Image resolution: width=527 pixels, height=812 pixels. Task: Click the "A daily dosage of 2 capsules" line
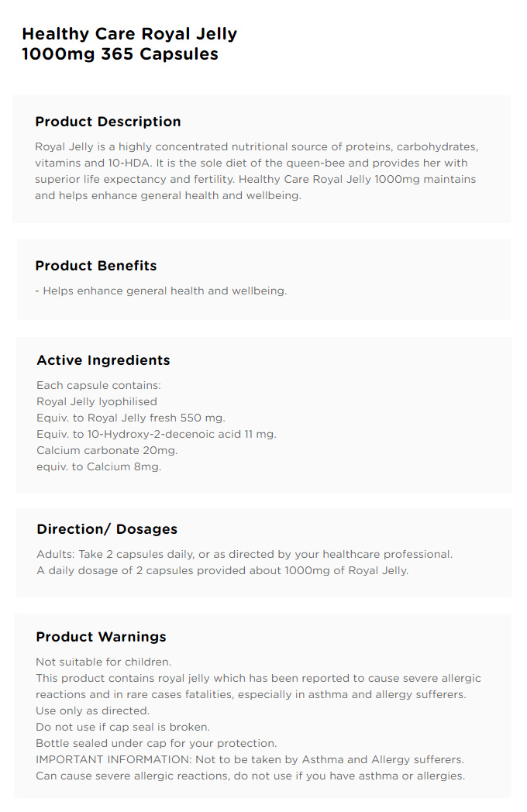coord(223,571)
